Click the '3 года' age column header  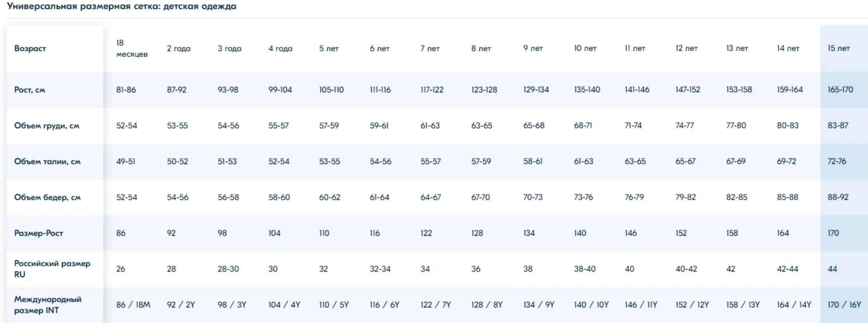click(230, 48)
